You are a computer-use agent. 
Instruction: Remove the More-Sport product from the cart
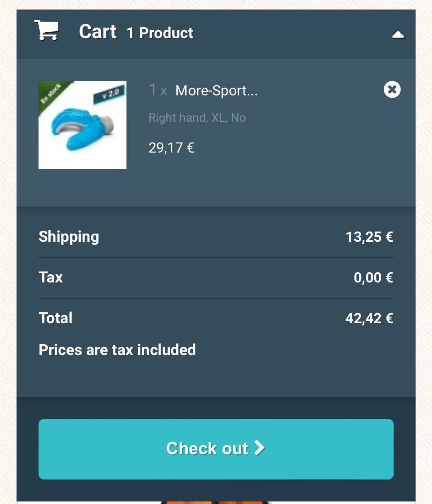pos(392,90)
